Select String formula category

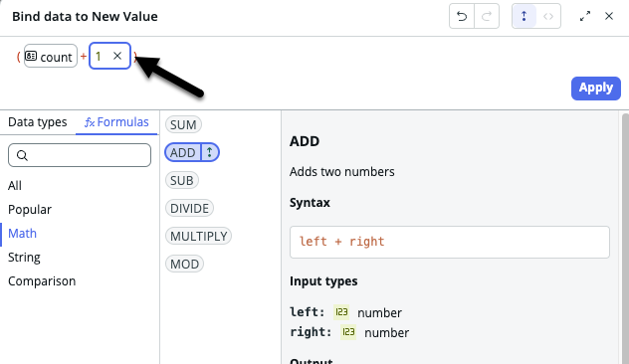coord(24,258)
